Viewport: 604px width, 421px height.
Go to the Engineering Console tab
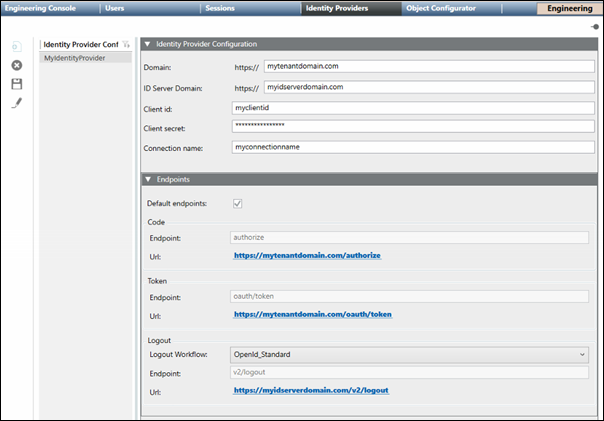[x=44, y=8]
